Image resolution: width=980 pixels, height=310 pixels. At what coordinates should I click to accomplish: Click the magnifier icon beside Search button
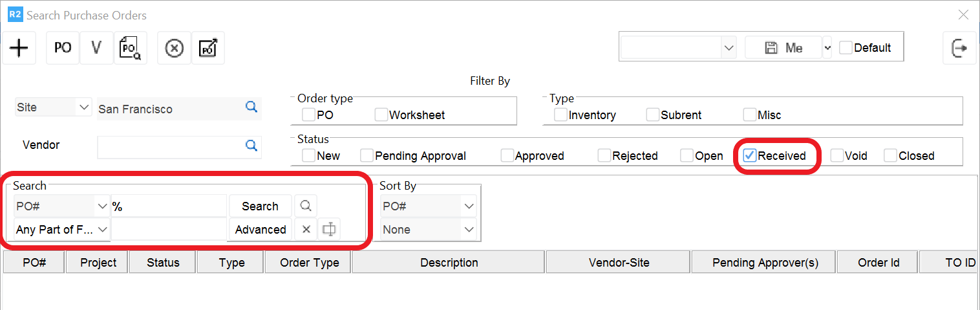306,206
